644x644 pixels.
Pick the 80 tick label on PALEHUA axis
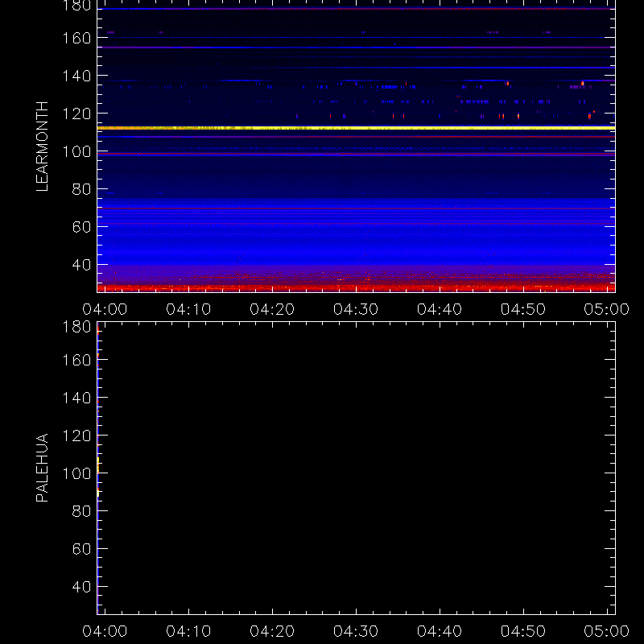click(82, 511)
